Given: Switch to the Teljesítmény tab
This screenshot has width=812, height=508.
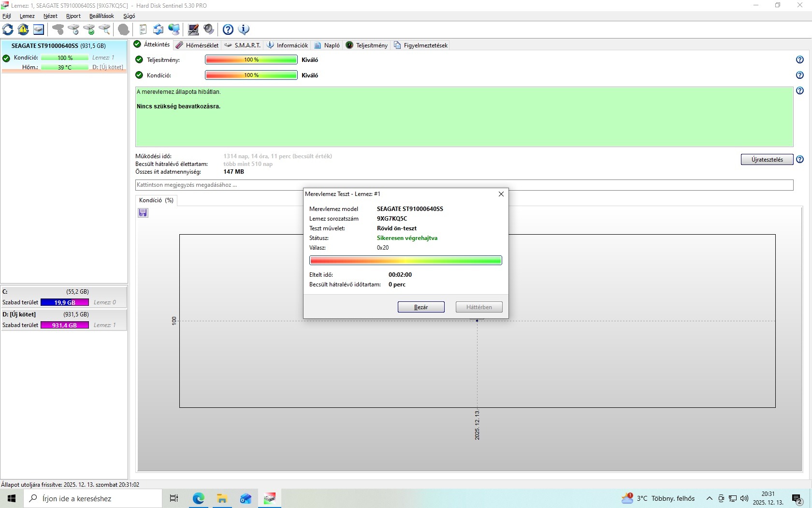Looking at the screenshot, I should (x=367, y=45).
